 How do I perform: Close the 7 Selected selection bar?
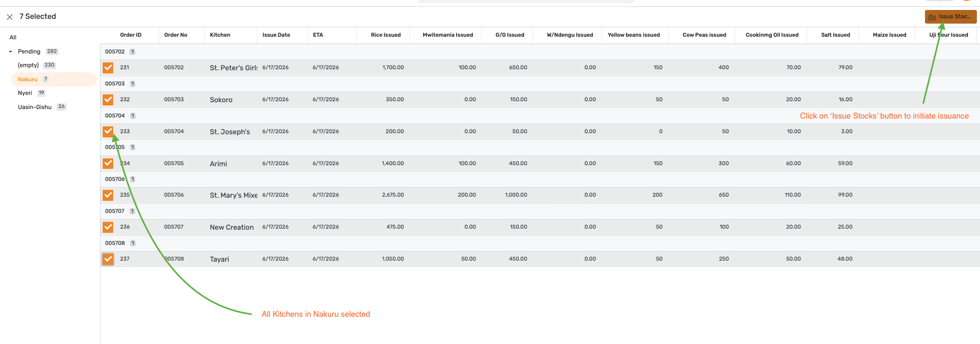[x=9, y=17]
